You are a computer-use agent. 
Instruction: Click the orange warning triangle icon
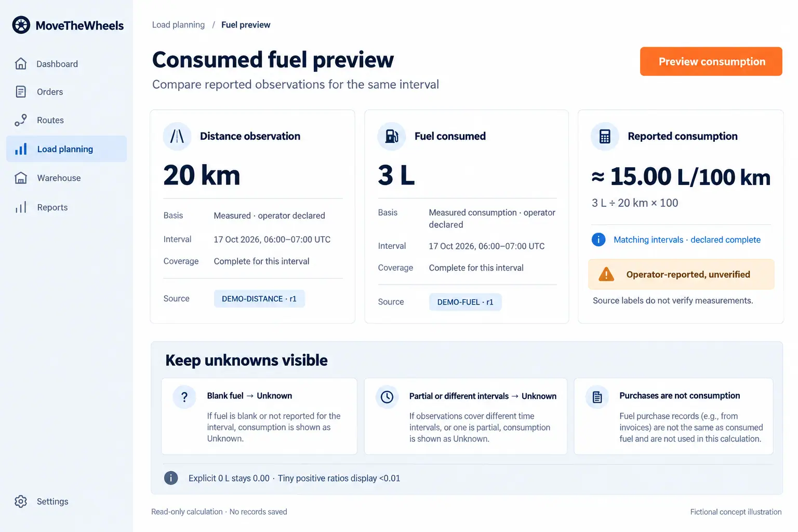pos(606,274)
